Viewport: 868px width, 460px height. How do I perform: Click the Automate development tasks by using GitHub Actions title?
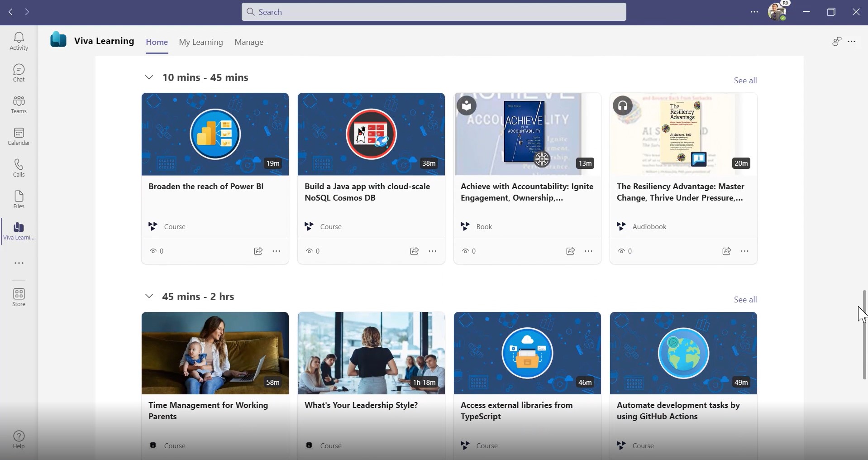tap(678, 411)
